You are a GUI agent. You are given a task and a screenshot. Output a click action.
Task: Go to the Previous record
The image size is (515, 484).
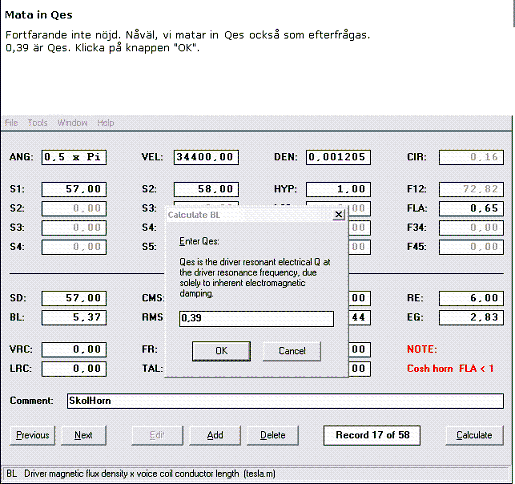point(33,435)
